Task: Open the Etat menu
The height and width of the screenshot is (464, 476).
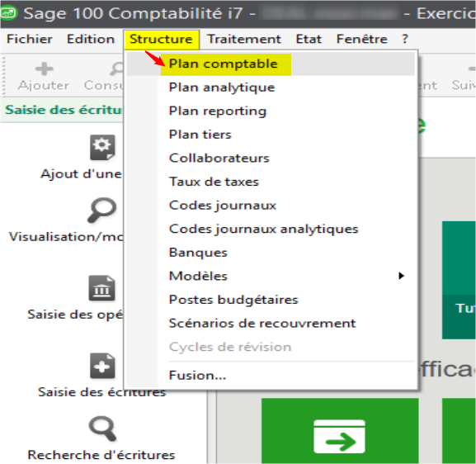Action: (309, 39)
